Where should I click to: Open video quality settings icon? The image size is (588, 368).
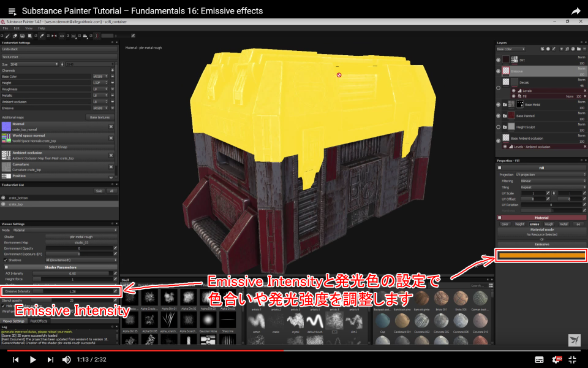click(x=557, y=360)
